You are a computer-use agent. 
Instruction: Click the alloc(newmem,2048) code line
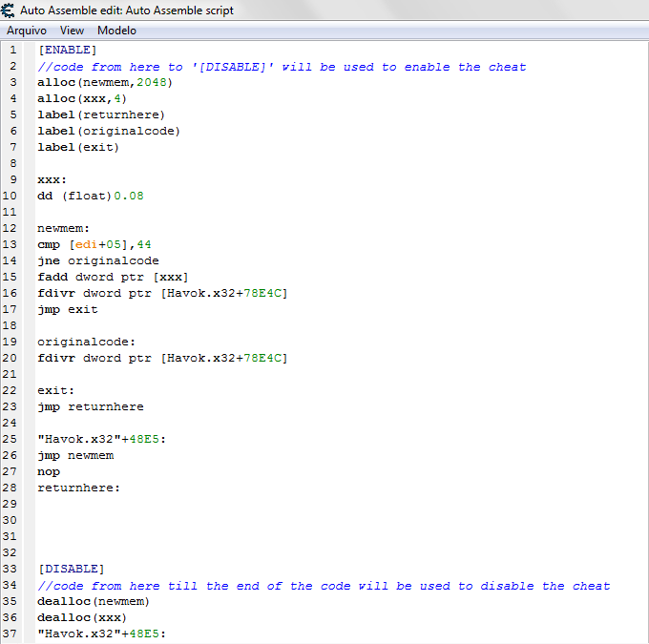click(x=104, y=83)
